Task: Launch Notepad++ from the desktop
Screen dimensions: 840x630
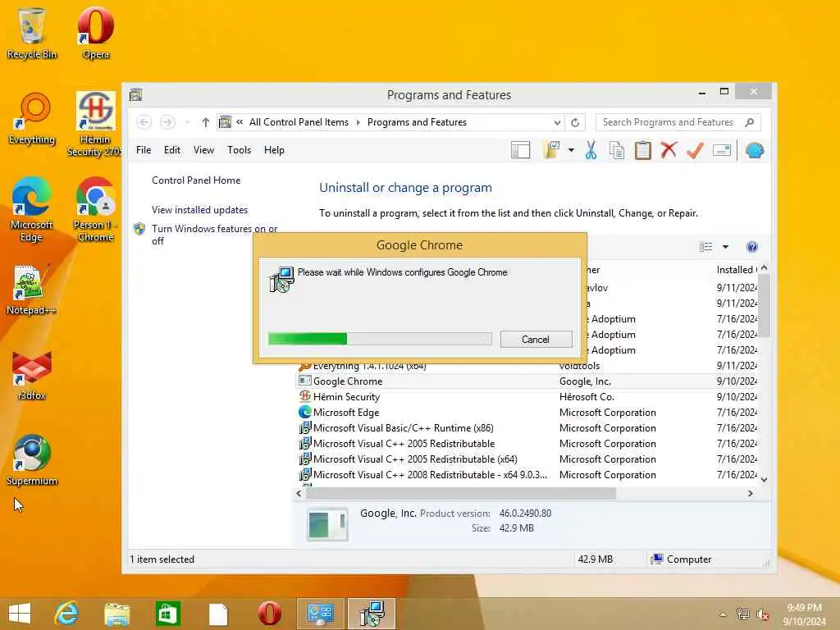Action: (x=32, y=290)
